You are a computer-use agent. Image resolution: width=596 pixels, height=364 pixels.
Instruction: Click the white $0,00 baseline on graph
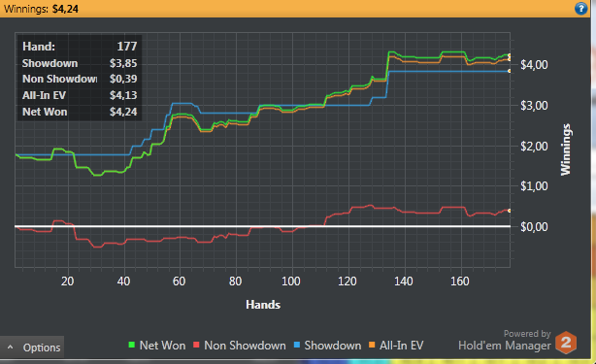[262, 226]
